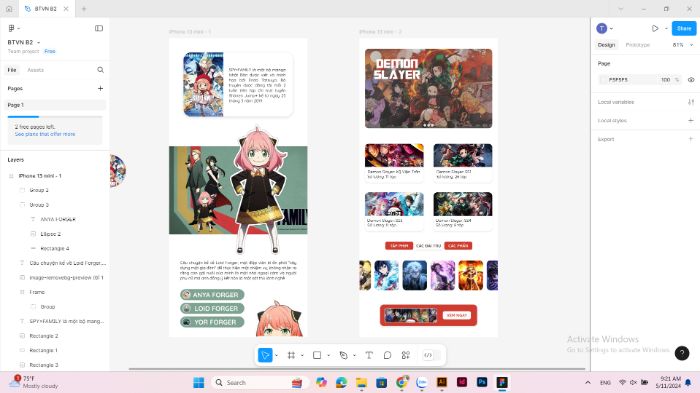Open Move tool options dropdown arrow
Image resolution: width=700 pixels, height=393 pixels.
(276, 355)
